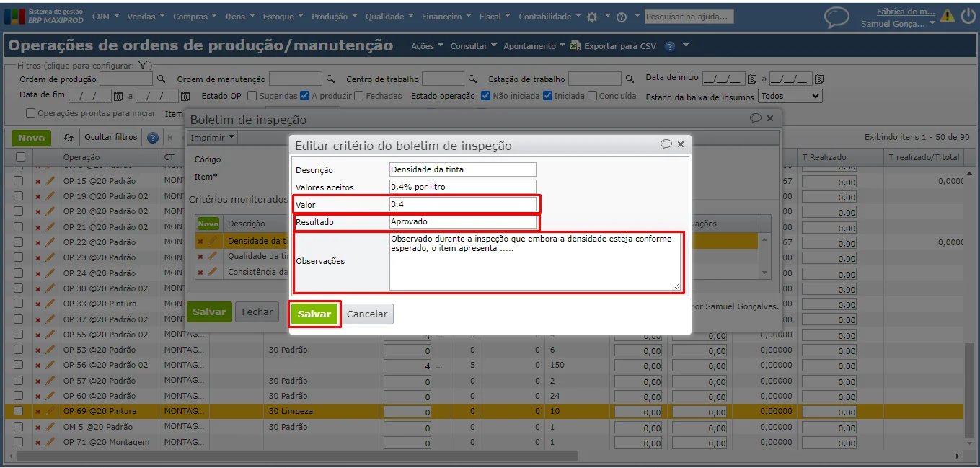Expand the Apontamento menu

(x=534, y=46)
